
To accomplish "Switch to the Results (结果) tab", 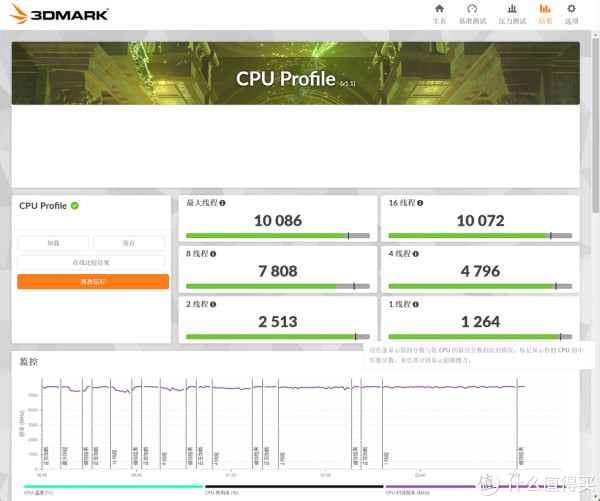I will (x=545, y=14).
